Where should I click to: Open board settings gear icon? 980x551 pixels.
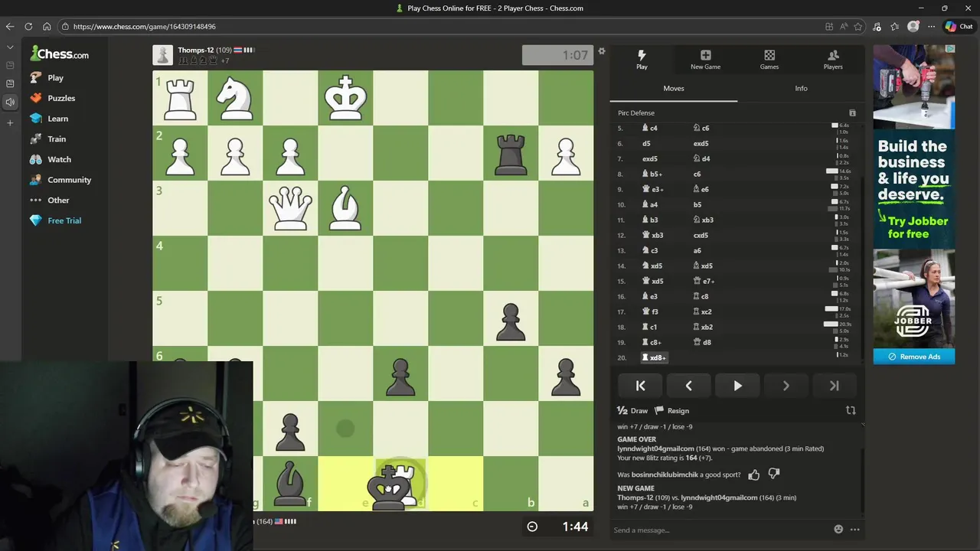point(602,51)
